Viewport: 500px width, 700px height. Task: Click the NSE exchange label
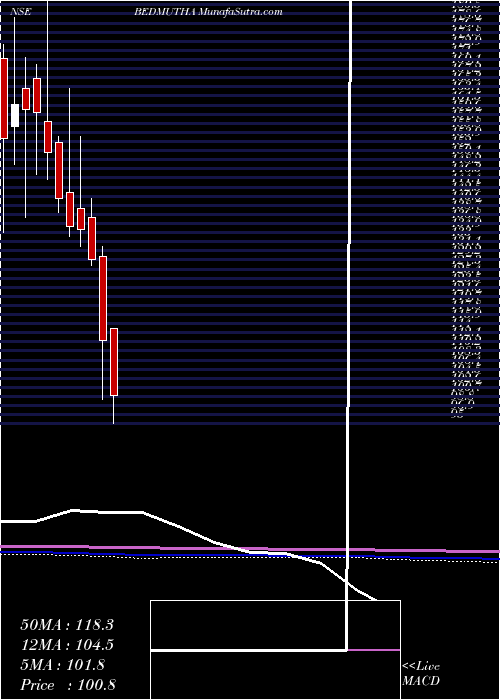point(21,12)
